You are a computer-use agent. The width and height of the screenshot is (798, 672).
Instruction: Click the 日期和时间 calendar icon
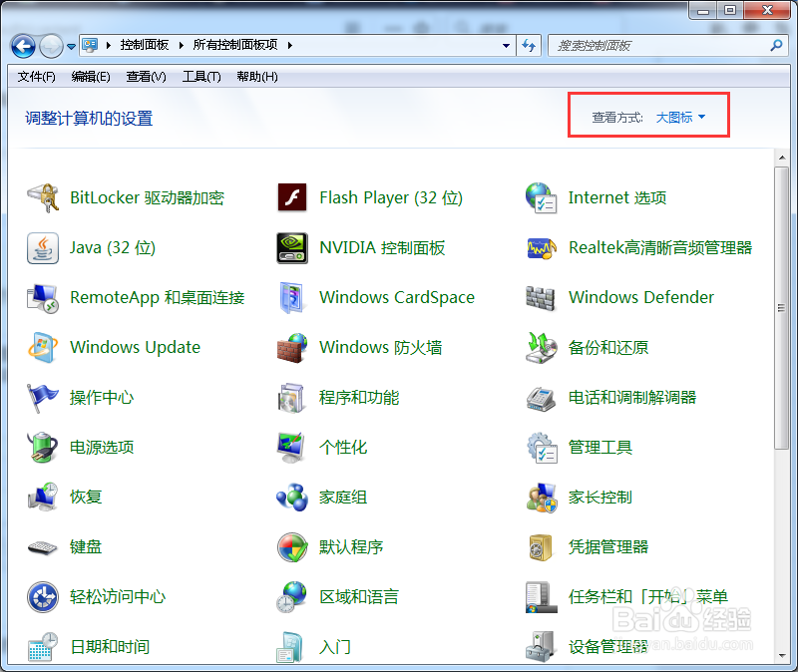[43, 647]
